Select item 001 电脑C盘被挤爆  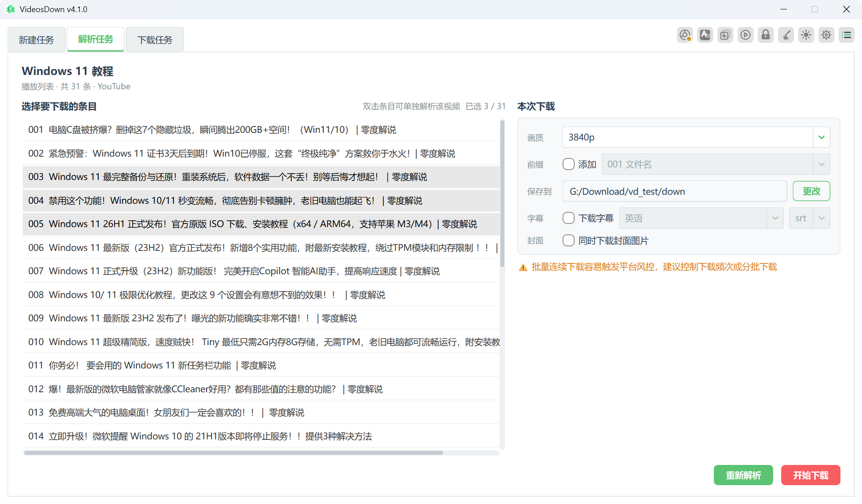pyautogui.click(x=261, y=130)
